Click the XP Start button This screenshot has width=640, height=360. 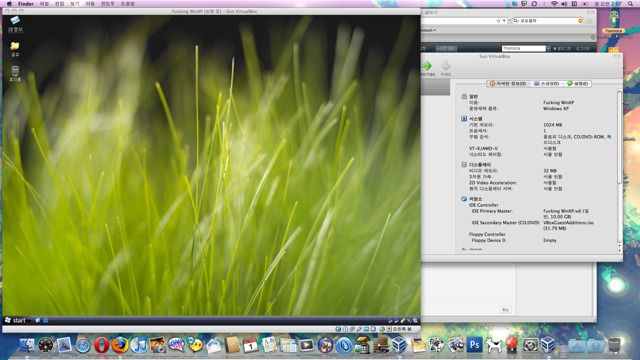point(16,320)
